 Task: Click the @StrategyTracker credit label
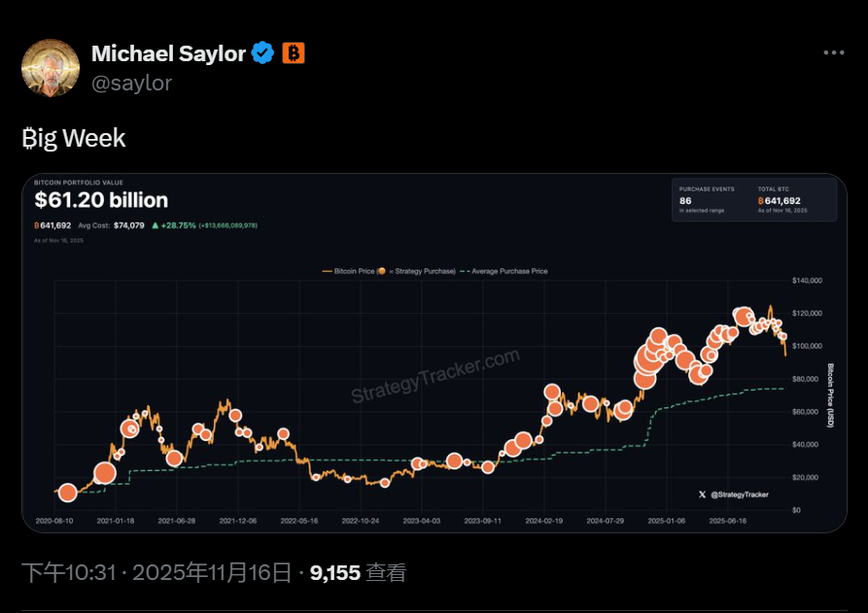pos(739,494)
